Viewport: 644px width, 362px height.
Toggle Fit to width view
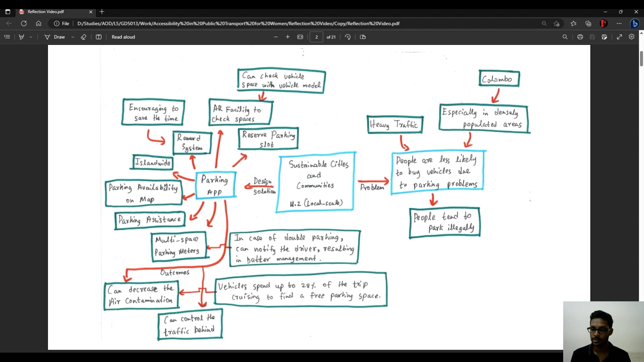[300, 37]
